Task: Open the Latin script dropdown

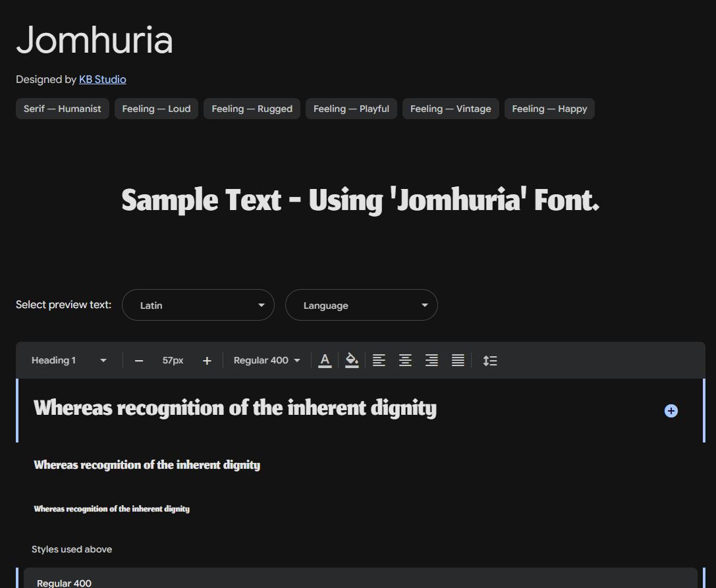Action: (198, 305)
